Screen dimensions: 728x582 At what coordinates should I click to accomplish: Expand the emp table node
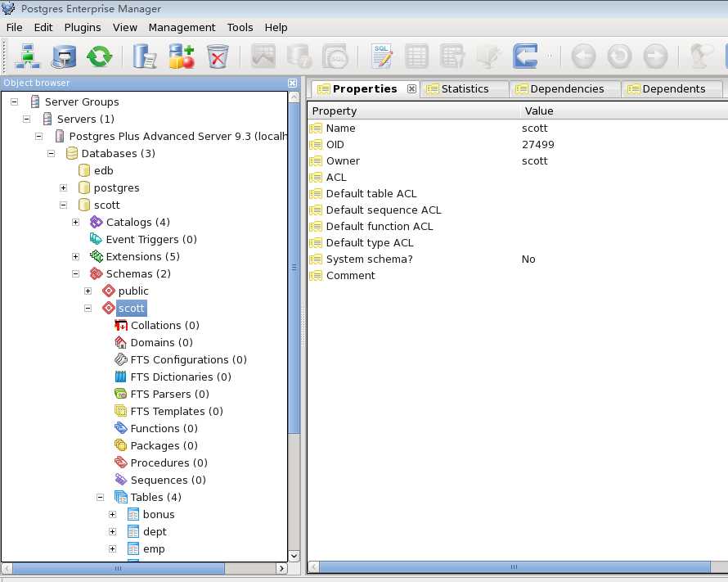(112, 548)
